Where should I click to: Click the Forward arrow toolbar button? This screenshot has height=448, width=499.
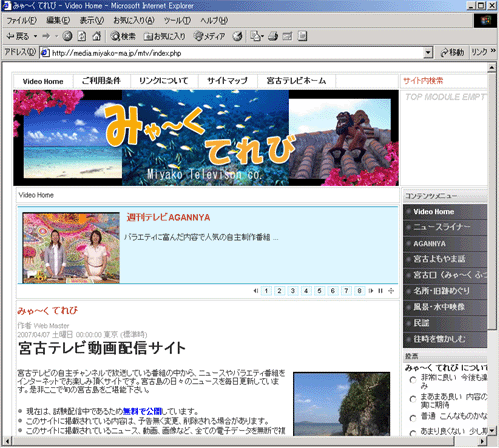(46, 36)
